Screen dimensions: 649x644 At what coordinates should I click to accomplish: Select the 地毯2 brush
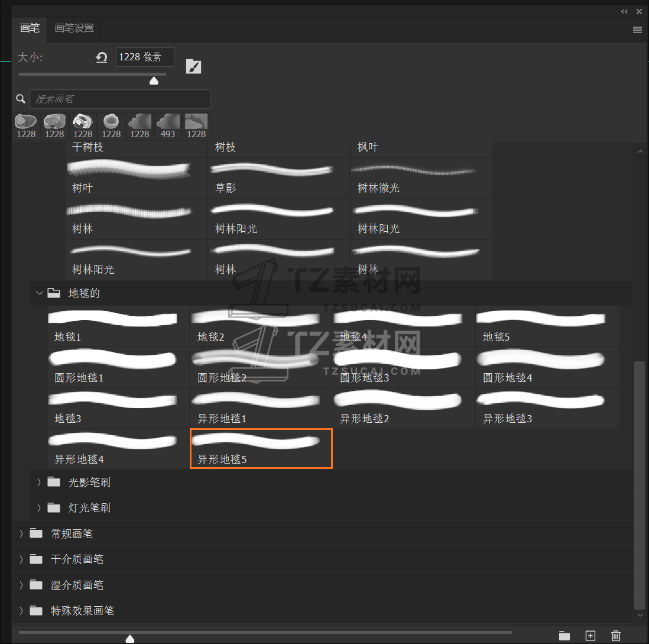pyautogui.click(x=261, y=326)
